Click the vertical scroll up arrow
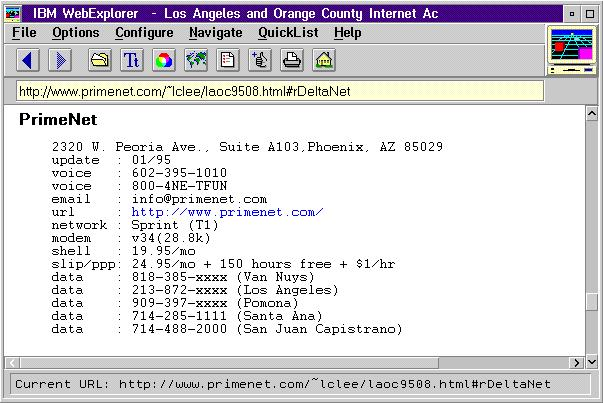Image resolution: width=603 pixels, height=403 pixels. click(x=591, y=113)
